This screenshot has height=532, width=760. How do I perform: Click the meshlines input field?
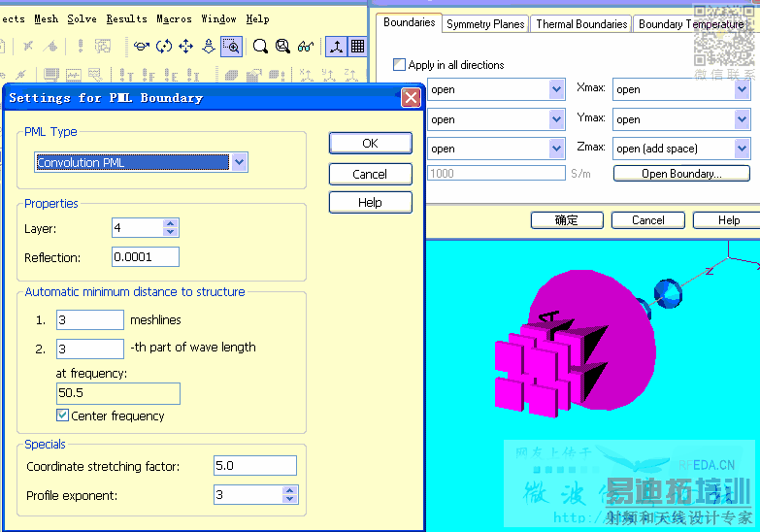point(90,319)
